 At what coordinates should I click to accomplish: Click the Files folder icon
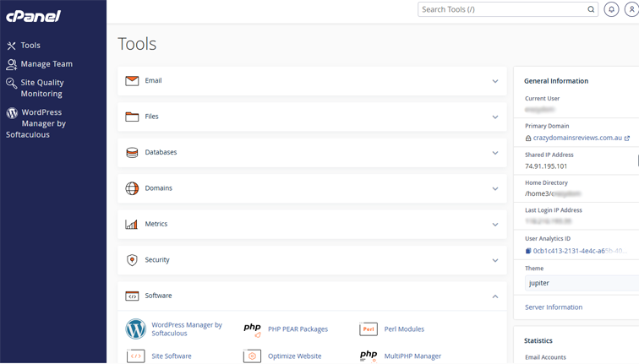pos(132,117)
